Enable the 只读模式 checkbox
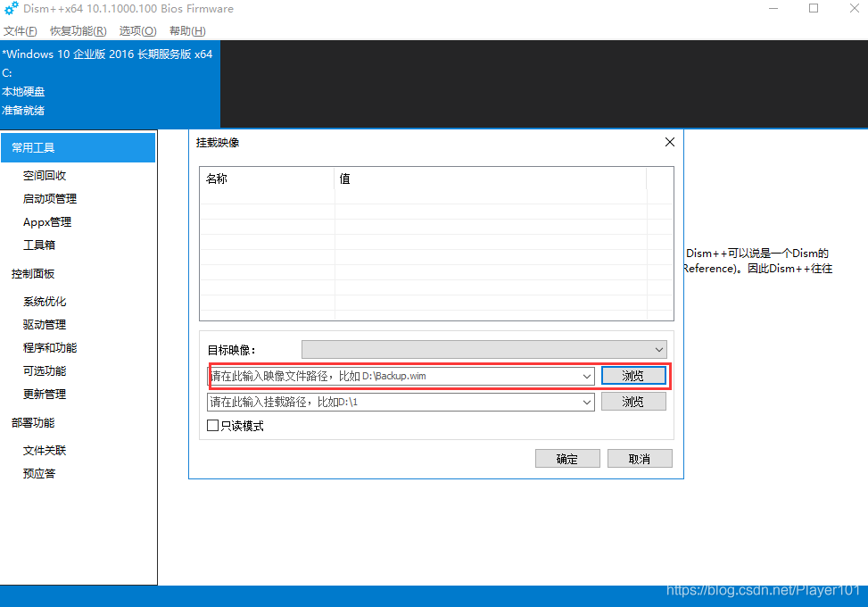The height and width of the screenshot is (607, 868). 212,426
